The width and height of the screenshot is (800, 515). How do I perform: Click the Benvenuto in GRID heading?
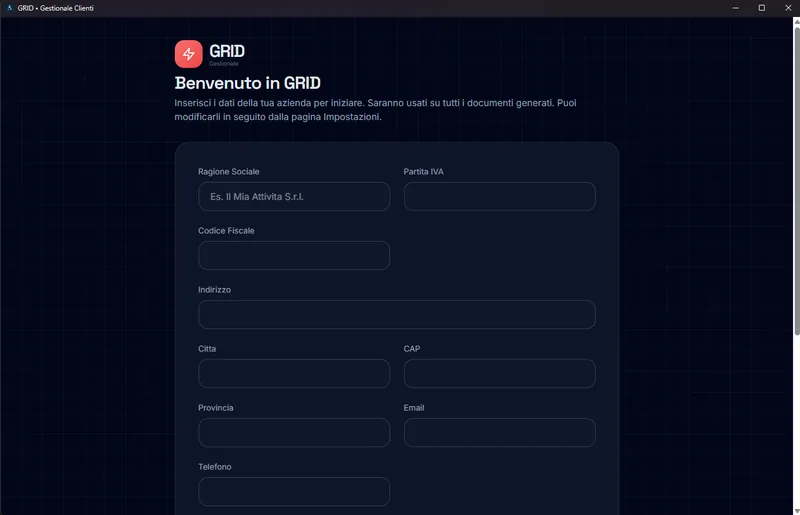247,83
